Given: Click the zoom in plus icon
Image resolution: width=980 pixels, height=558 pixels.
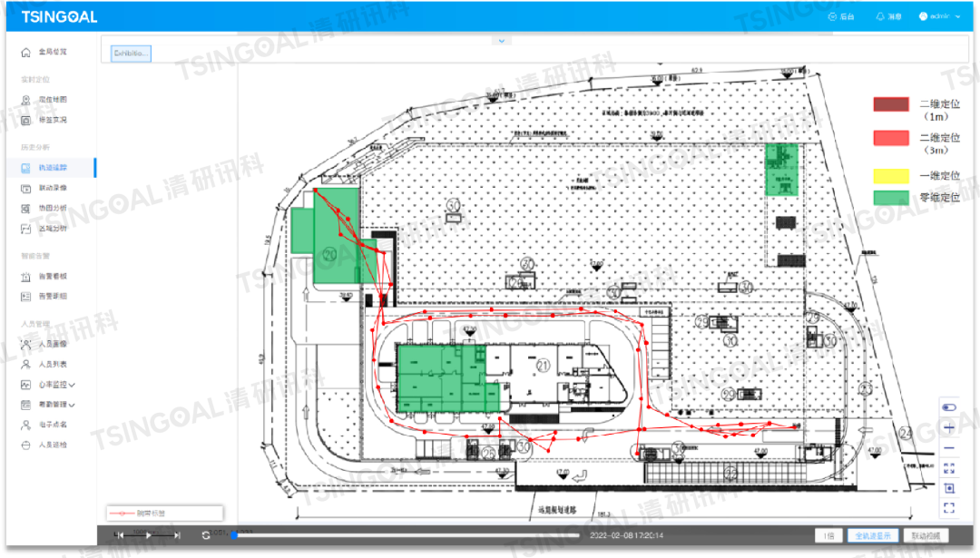Looking at the screenshot, I should (949, 427).
